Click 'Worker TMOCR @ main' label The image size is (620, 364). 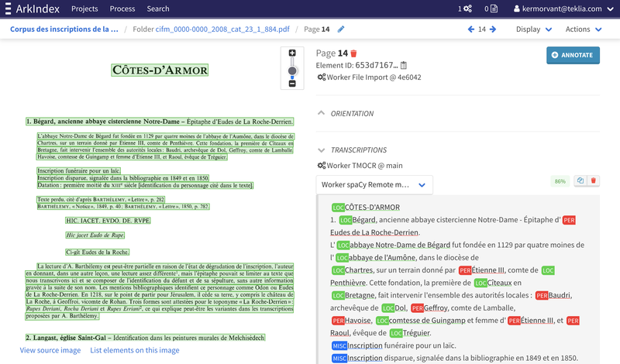pyautogui.click(x=364, y=166)
